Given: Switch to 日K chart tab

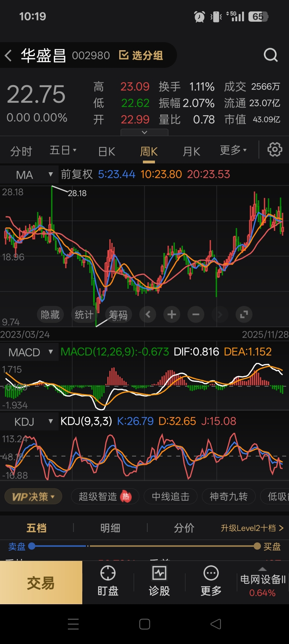Looking at the screenshot, I should [107, 151].
